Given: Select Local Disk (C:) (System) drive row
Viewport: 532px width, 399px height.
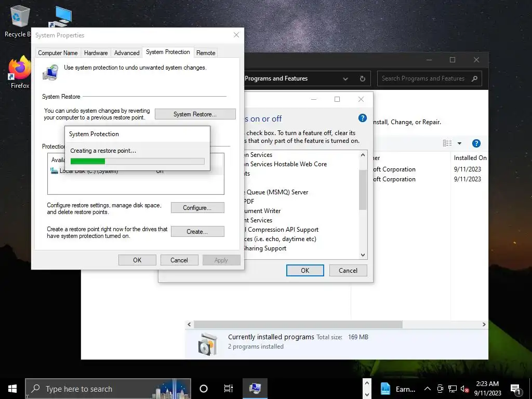Looking at the screenshot, I should [x=136, y=171].
